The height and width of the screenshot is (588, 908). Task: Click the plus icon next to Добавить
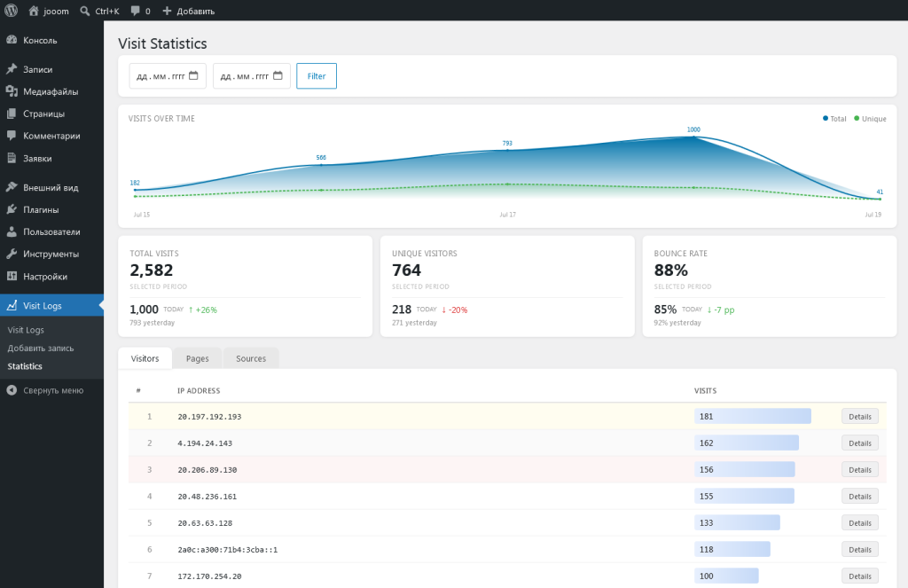[167, 11]
